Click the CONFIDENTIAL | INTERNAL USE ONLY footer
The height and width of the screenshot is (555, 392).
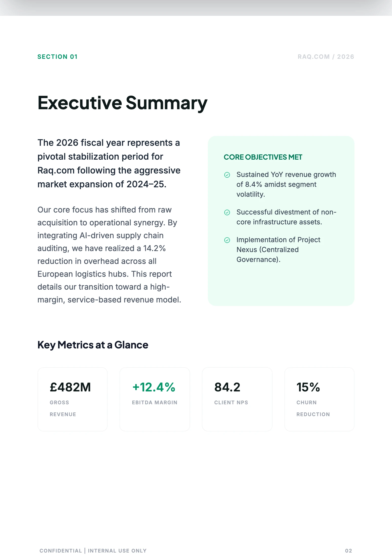[93, 551]
